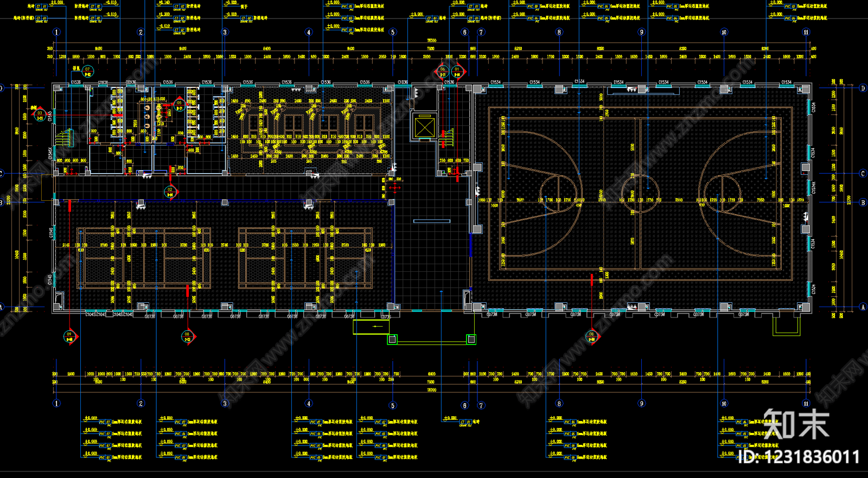Select the basketball court center circle
This screenshot has width=868, height=478.
coord(641,193)
